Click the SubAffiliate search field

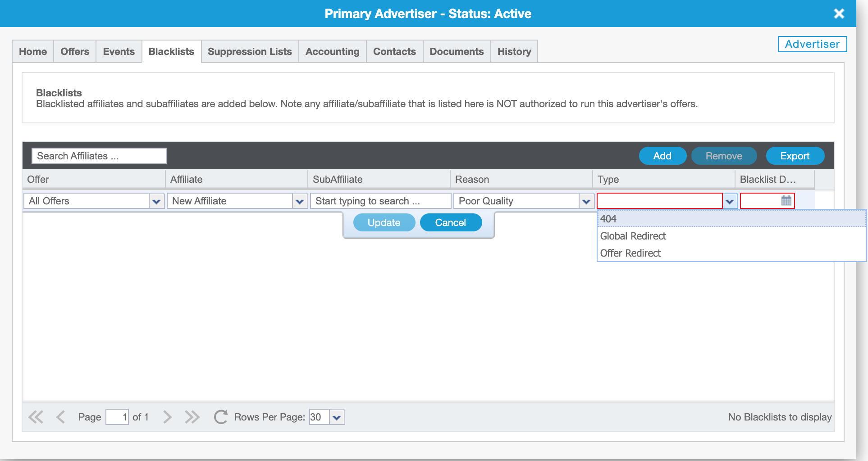click(x=380, y=201)
